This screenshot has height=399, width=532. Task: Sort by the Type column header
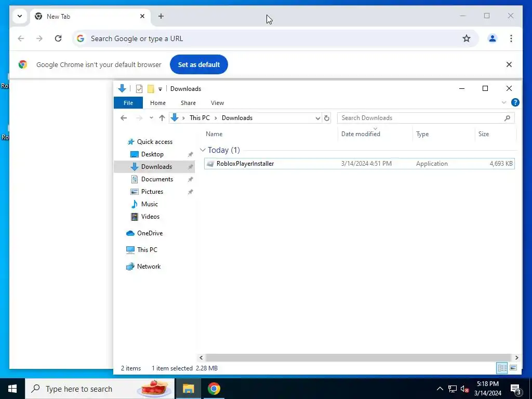click(x=422, y=134)
